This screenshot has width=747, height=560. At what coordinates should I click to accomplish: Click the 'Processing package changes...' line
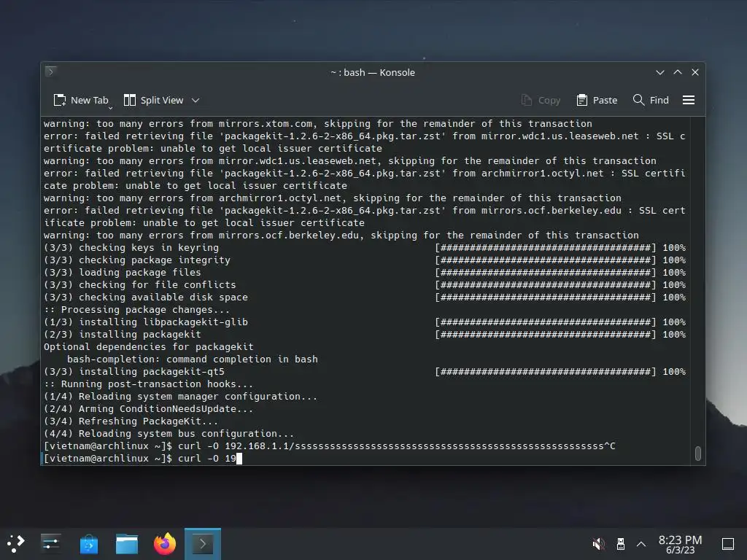coord(136,309)
